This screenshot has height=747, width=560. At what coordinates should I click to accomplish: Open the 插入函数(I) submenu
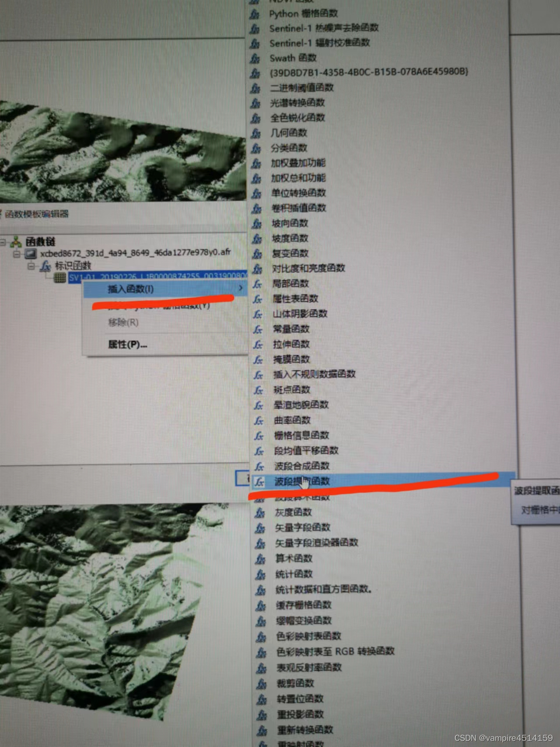click(165, 289)
